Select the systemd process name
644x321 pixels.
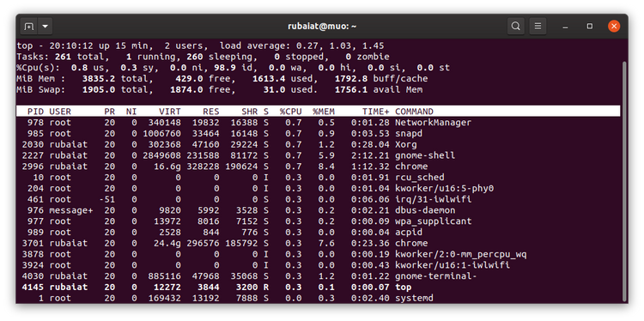tap(414, 298)
